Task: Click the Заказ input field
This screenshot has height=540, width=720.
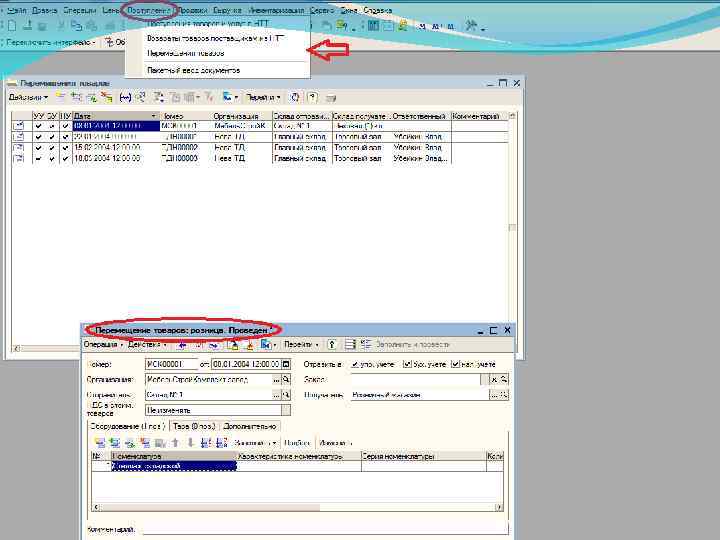Action: click(x=416, y=380)
